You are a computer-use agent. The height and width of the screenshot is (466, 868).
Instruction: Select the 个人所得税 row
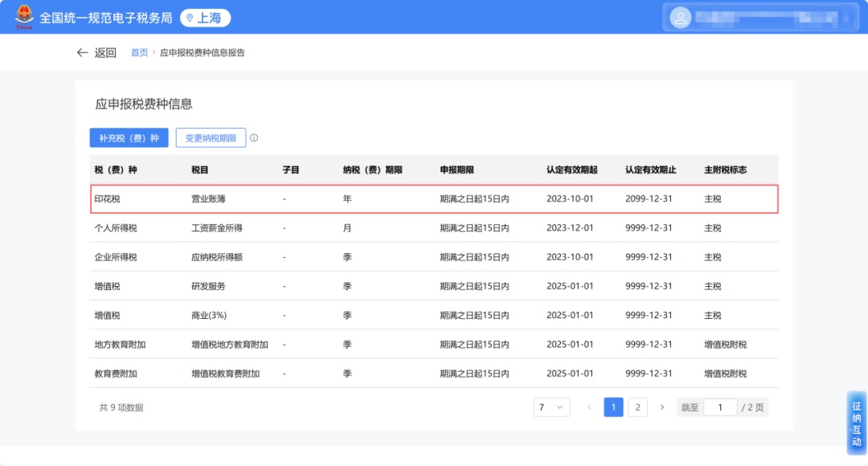pos(433,228)
